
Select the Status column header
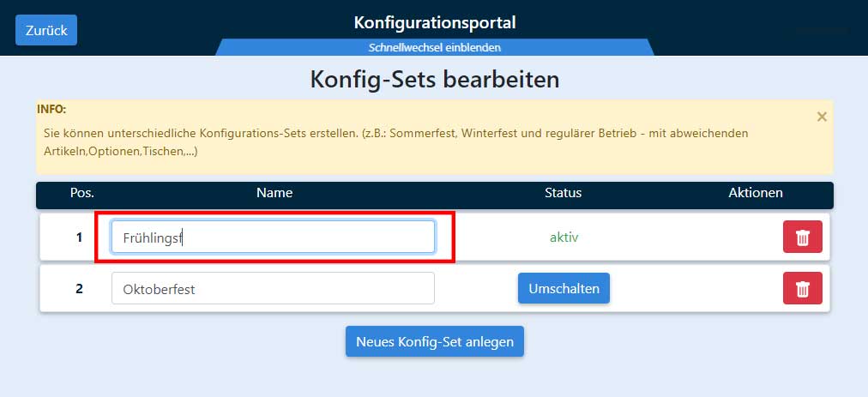[563, 193]
